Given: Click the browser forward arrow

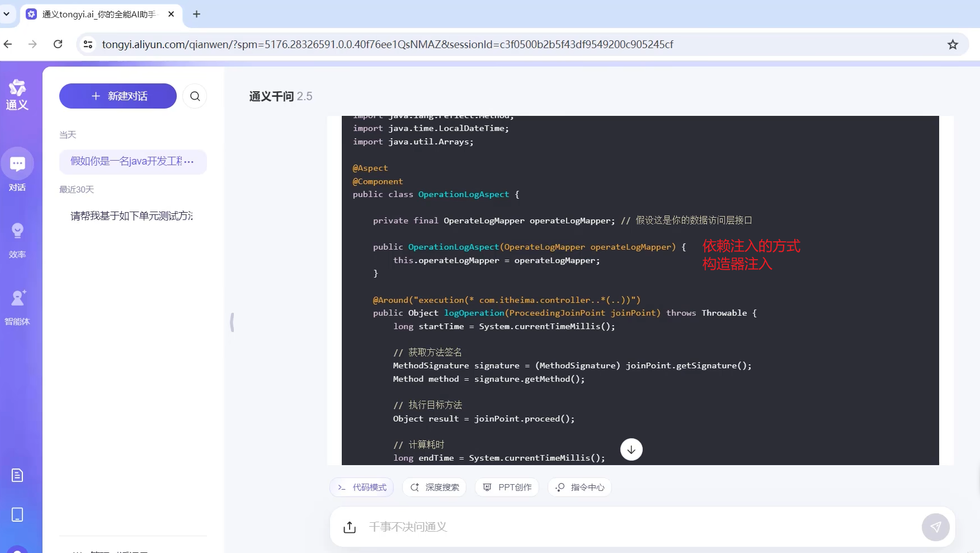Looking at the screenshot, I should click(32, 44).
